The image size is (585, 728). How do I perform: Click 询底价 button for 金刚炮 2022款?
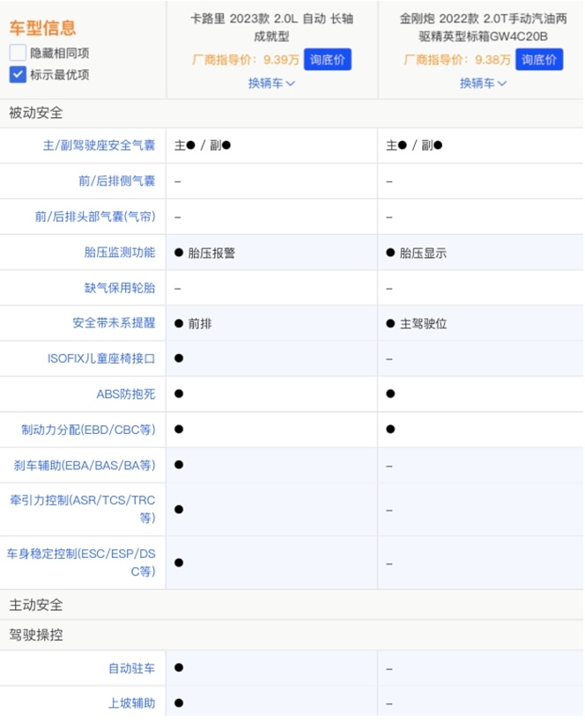click(x=539, y=60)
